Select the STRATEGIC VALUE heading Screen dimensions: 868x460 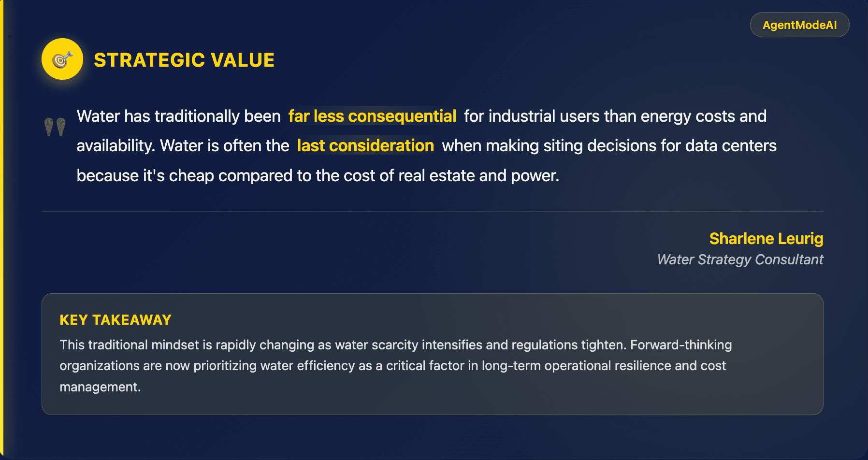coord(184,60)
